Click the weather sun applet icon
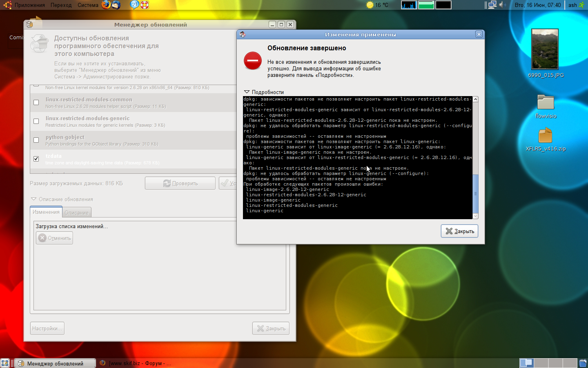This screenshot has width=588, height=368. (x=370, y=5)
